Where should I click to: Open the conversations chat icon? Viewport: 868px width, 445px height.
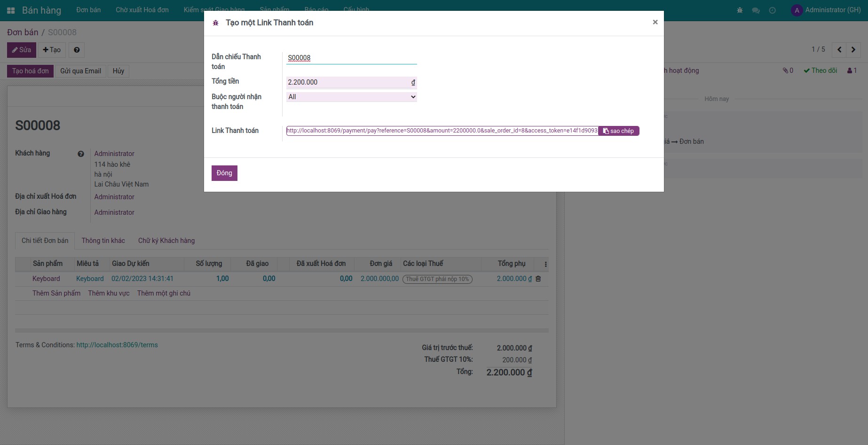point(756,10)
